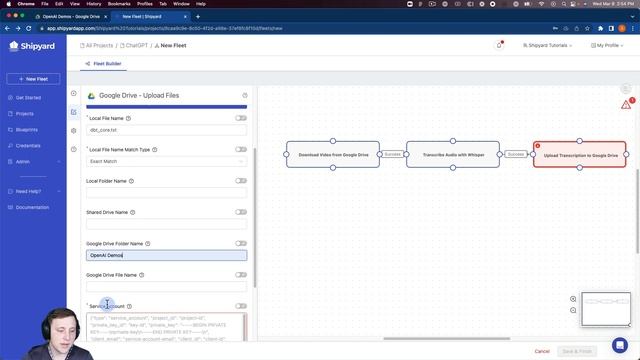Switch to OpenAI Demos Google Drive tab
The image size is (640, 360).
click(71, 17)
